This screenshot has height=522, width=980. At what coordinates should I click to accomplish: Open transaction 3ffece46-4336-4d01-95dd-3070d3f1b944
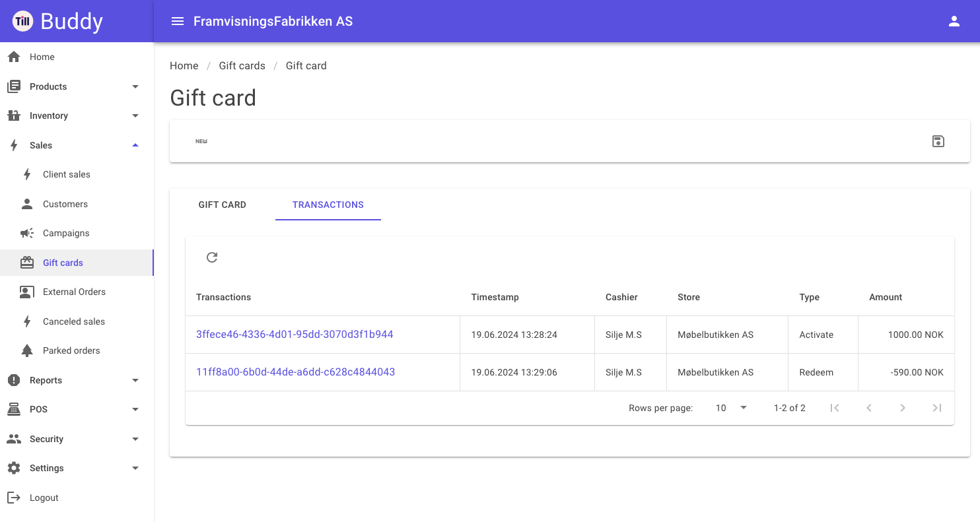295,335
